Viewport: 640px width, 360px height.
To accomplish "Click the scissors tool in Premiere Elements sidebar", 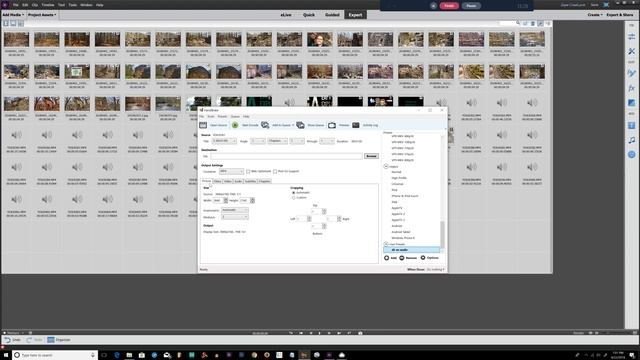I will (x=631, y=51).
